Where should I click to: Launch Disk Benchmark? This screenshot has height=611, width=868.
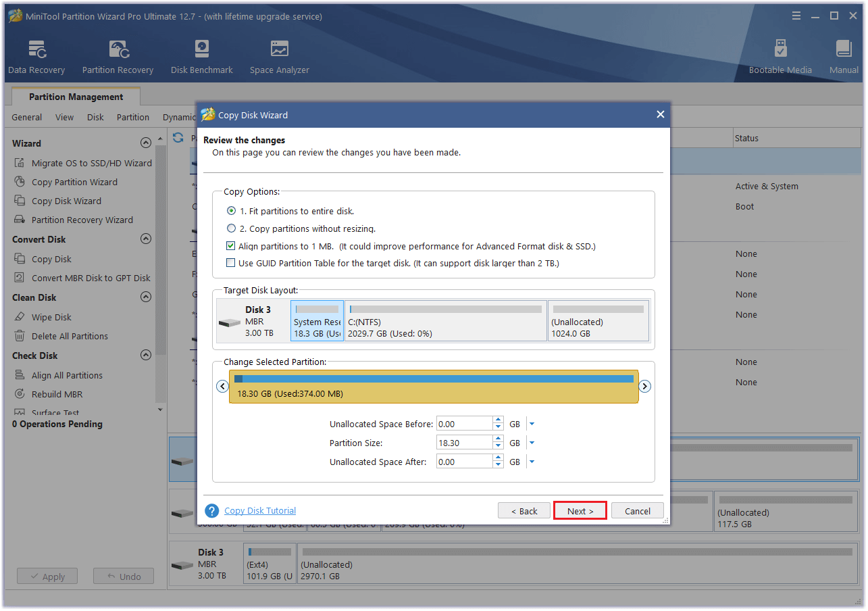(x=201, y=57)
